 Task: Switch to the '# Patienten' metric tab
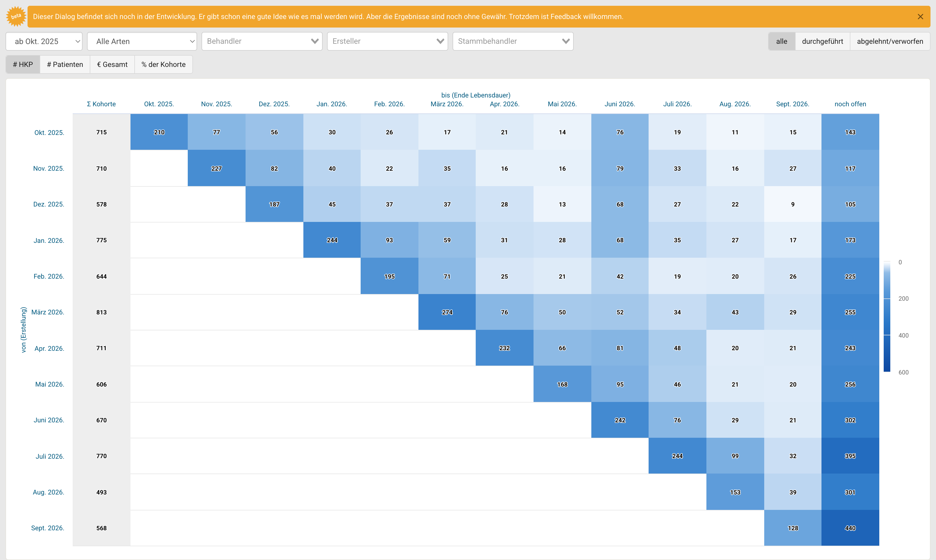[x=65, y=64]
